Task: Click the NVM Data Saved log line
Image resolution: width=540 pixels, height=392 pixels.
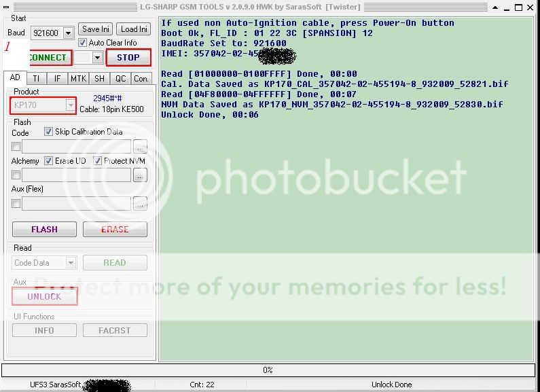Action: click(332, 105)
